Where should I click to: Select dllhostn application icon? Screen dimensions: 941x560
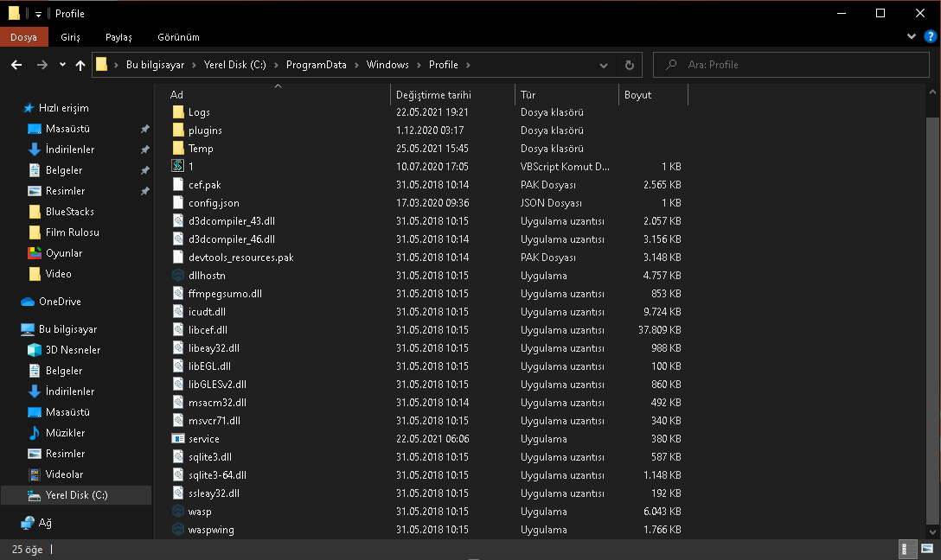coord(177,275)
